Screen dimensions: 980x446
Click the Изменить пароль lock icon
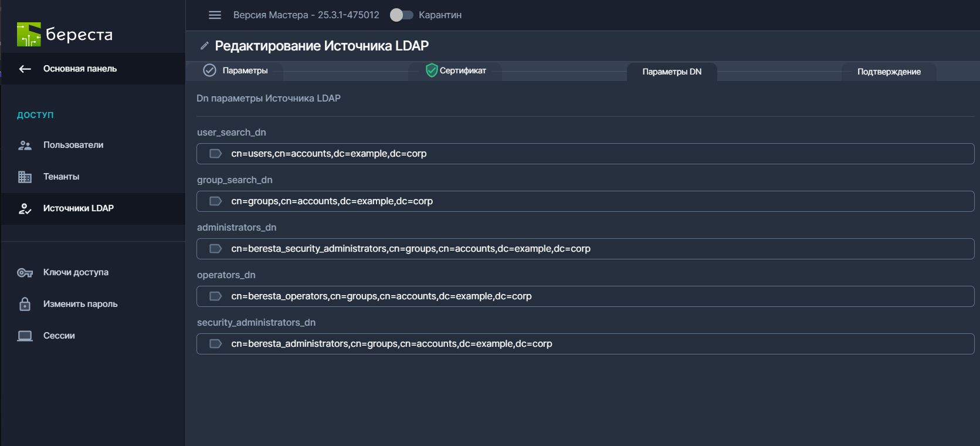coord(25,304)
